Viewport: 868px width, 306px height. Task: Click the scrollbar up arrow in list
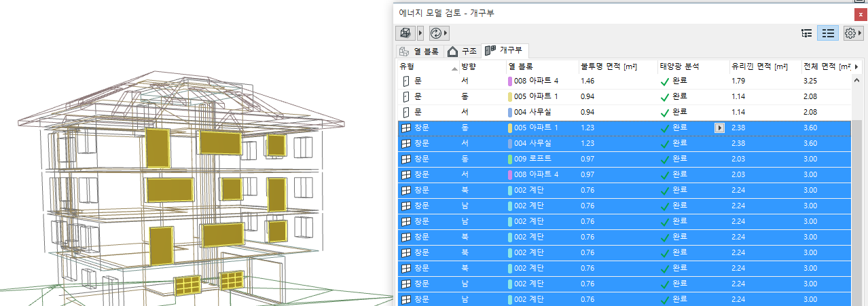[x=857, y=81]
